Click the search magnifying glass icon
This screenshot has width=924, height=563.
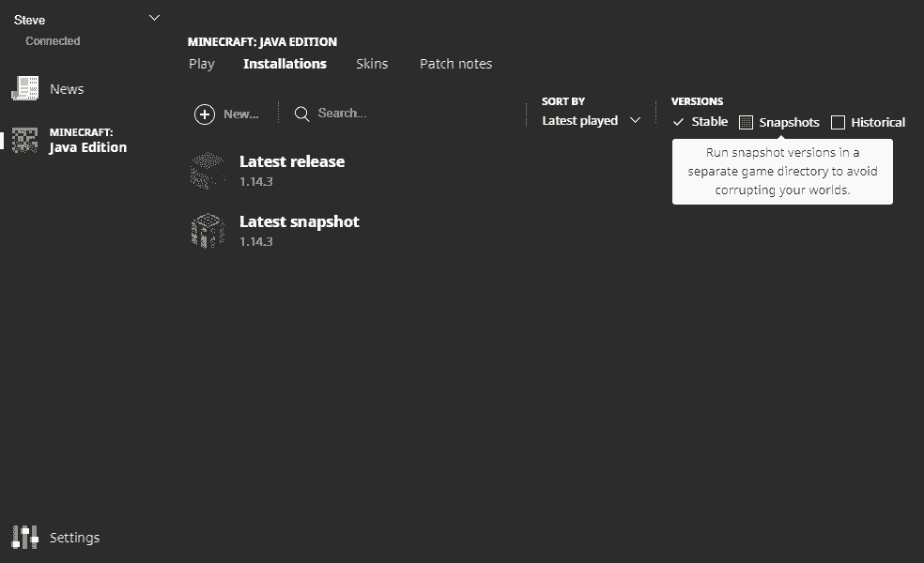point(301,114)
